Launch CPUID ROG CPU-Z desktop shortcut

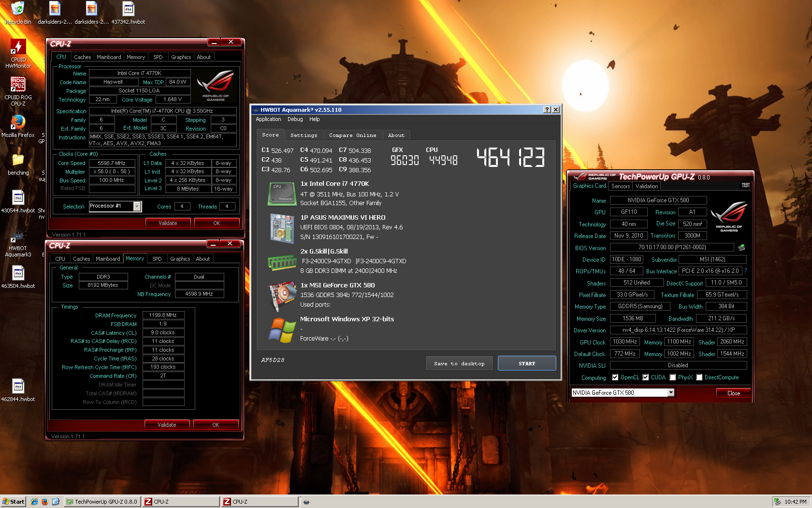(x=18, y=91)
